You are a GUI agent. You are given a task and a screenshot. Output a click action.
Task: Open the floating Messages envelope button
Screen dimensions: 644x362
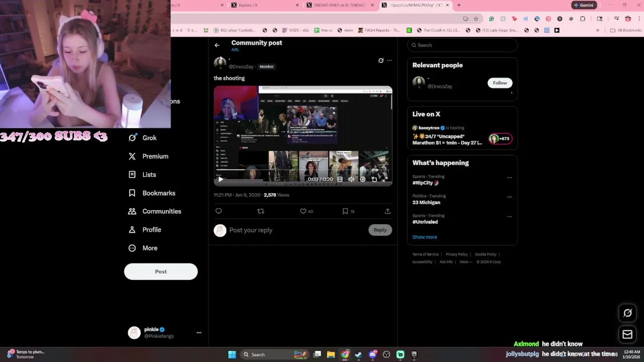(627, 334)
